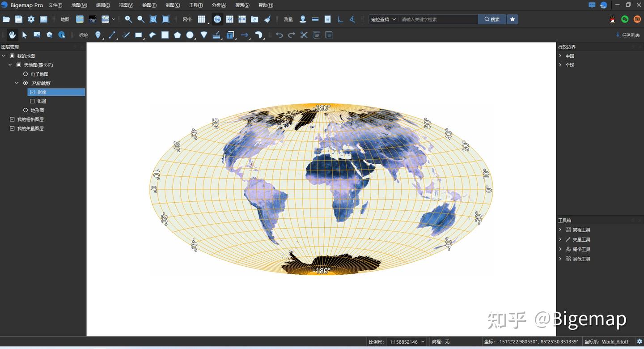The height and width of the screenshot is (349, 644).
Task: Select the line drawing tool
Action: (112, 35)
